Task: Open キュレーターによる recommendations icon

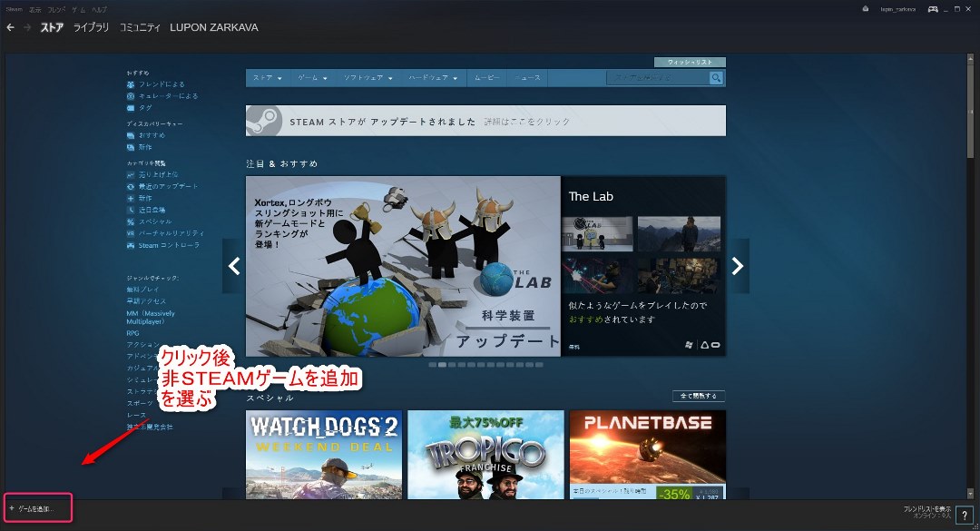Action: click(x=131, y=96)
